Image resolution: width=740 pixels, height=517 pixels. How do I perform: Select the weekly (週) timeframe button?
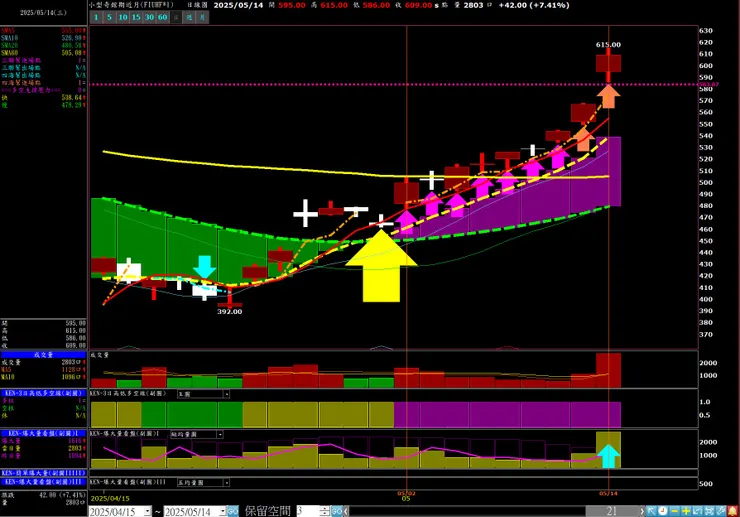point(189,17)
